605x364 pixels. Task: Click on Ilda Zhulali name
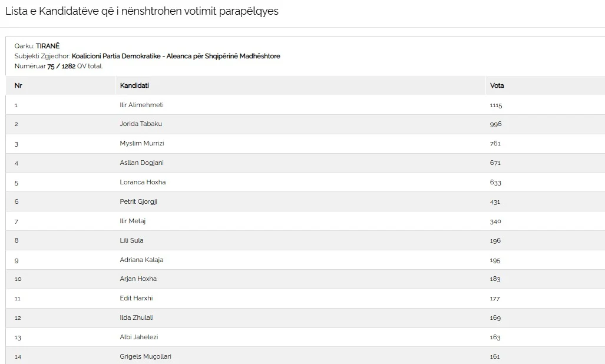click(137, 317)
